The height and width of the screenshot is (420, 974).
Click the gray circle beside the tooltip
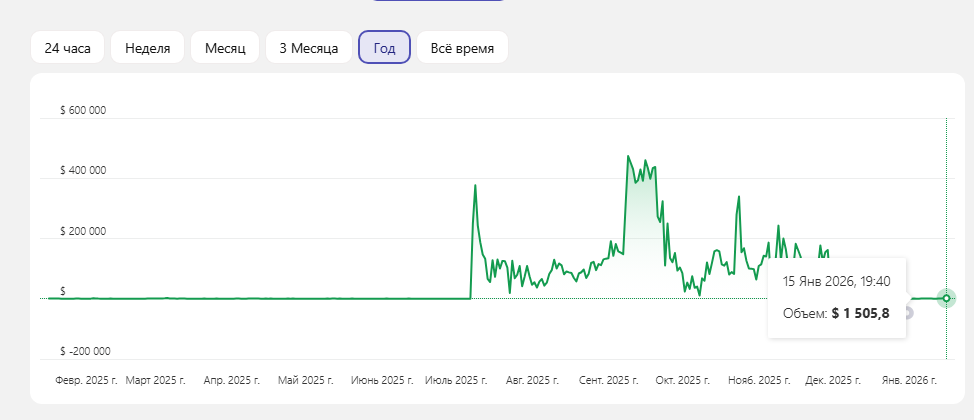coord(908,313)
